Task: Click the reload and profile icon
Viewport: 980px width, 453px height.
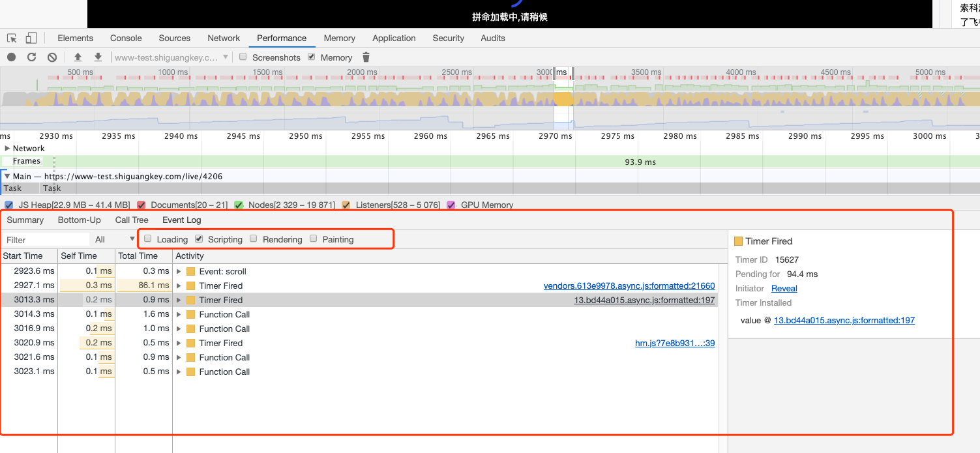Action: point(31,57)
